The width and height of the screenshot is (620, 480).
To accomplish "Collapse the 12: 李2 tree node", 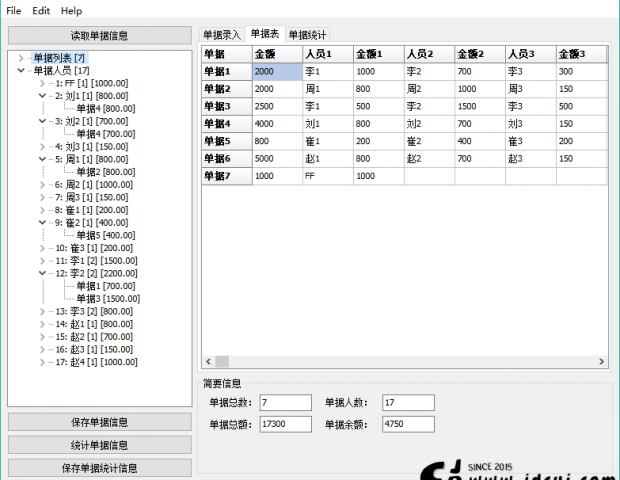I will 42,272.
